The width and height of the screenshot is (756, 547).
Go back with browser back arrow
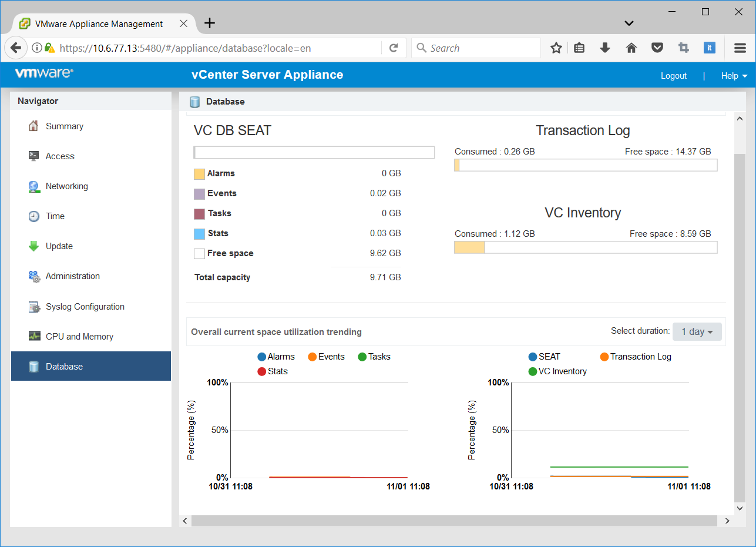click(16, 48)
